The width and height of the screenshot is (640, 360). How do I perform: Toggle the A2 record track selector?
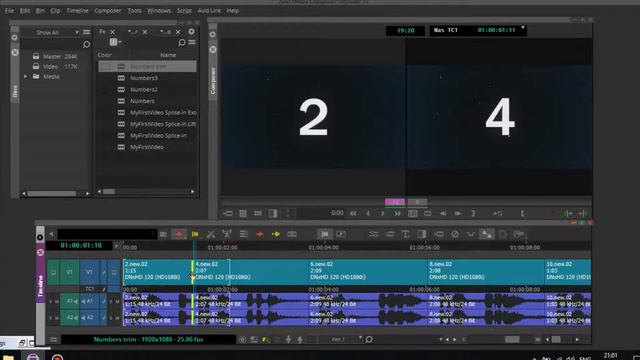coord(89,318)
